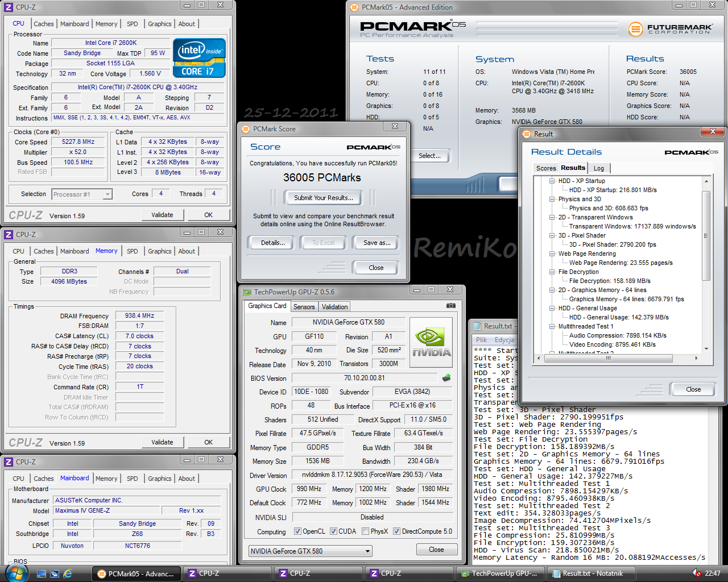Viewport: 728px width, 582px height.
Task: Click the Close button in GPU-Z
Action: point(436,550)
